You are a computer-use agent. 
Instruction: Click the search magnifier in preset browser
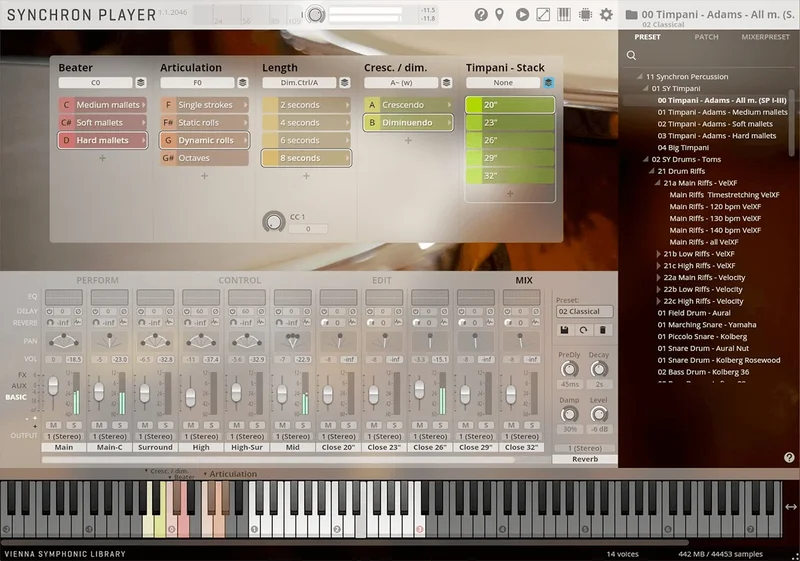pyautogui.click(x=631, y=55)
